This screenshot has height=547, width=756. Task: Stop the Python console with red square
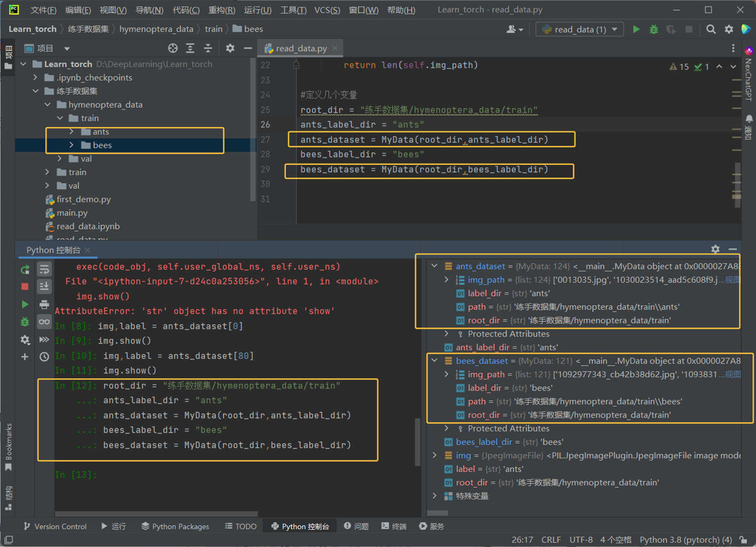point(25,287)
